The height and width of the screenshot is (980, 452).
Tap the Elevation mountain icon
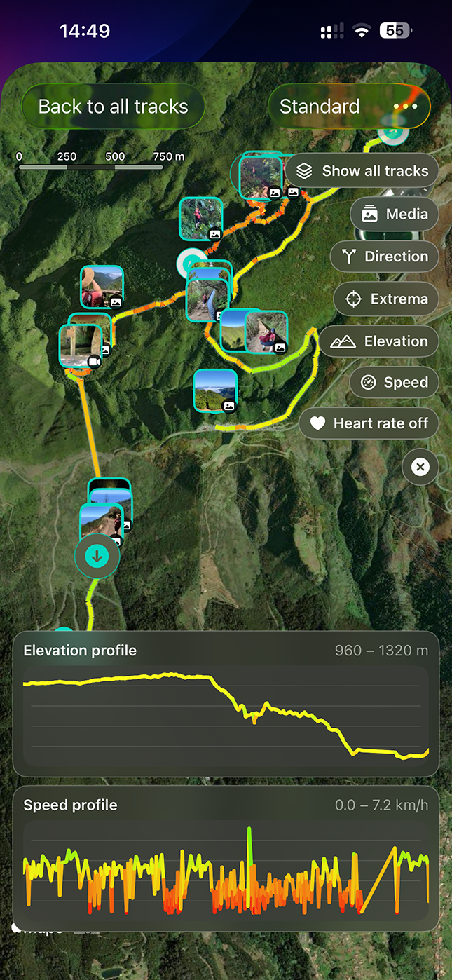click(343, 341)
